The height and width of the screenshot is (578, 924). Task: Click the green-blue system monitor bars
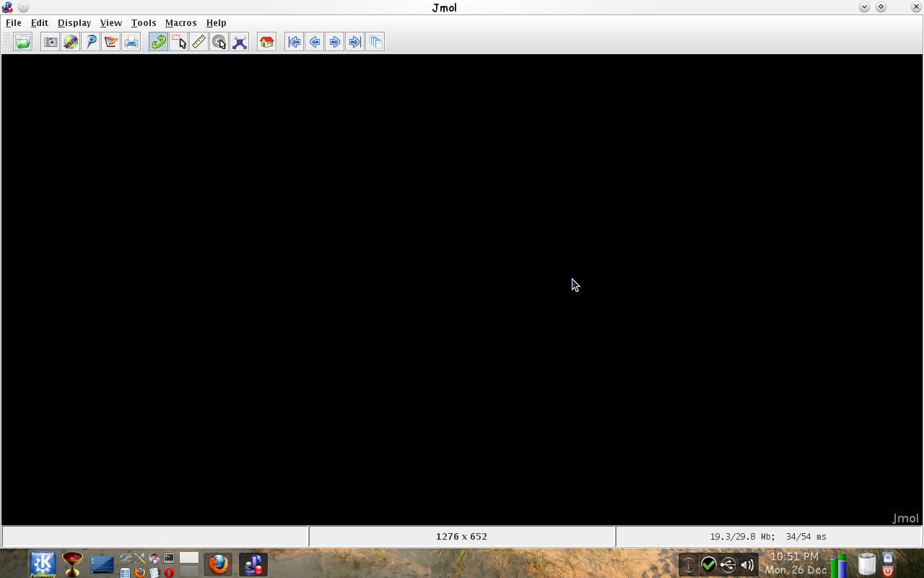[838, 566]
